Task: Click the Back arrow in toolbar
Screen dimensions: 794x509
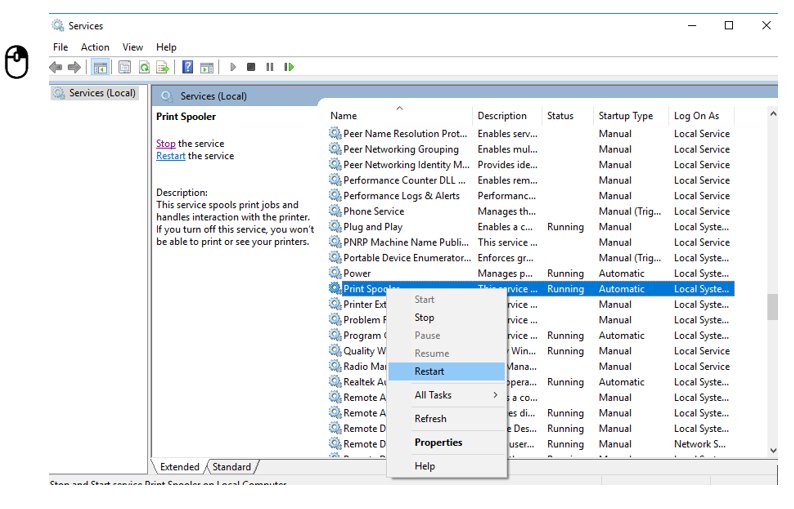Action: pos(56,67)
